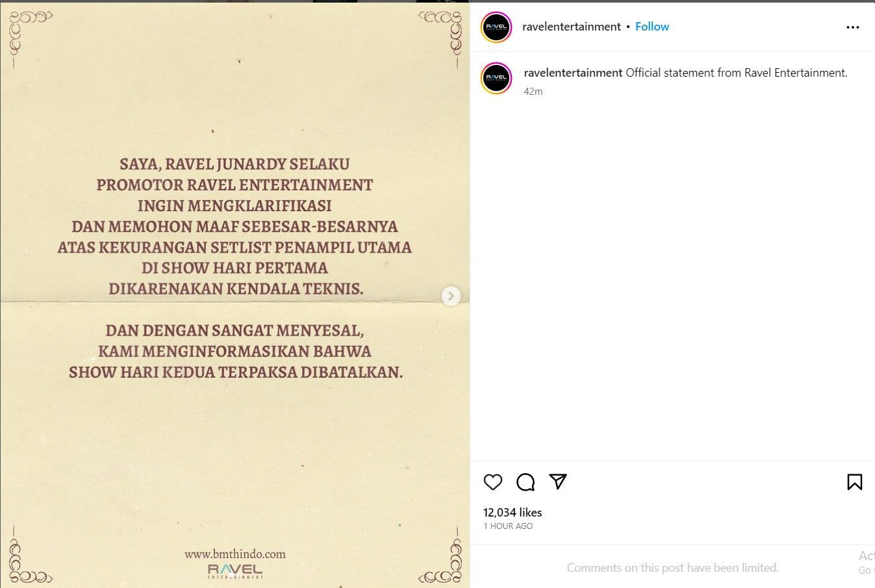
Task: Share the post via paper plane icon
Action: click(558, 481)
